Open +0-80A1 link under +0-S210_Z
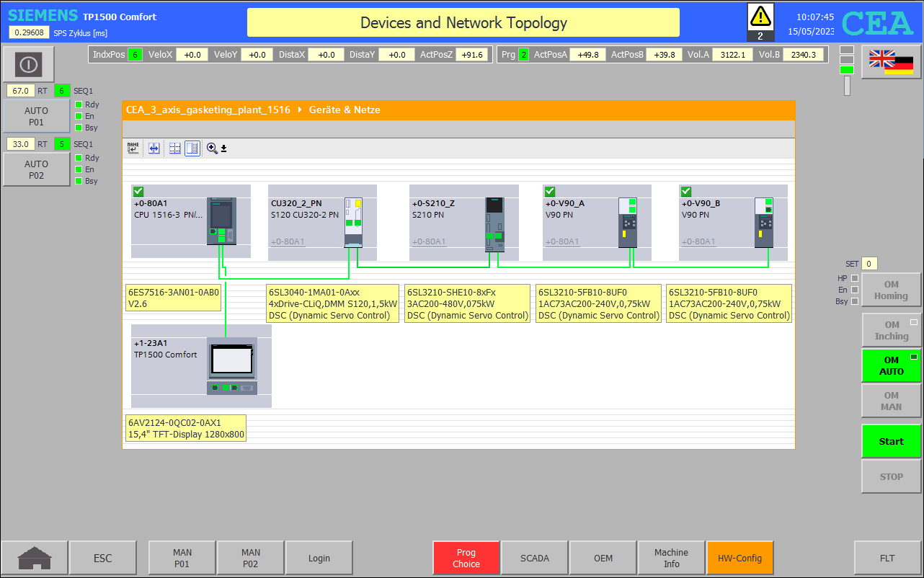Screen dimensions: 924x578 429,241
